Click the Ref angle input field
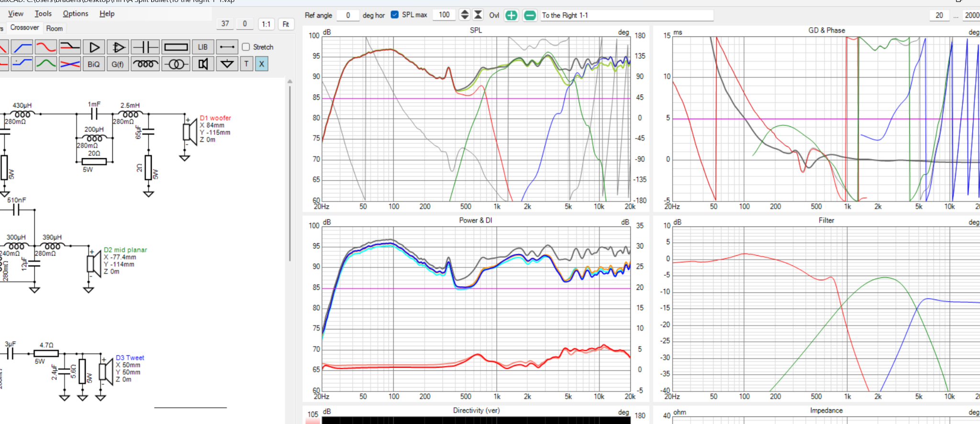 tap(348, 15)
